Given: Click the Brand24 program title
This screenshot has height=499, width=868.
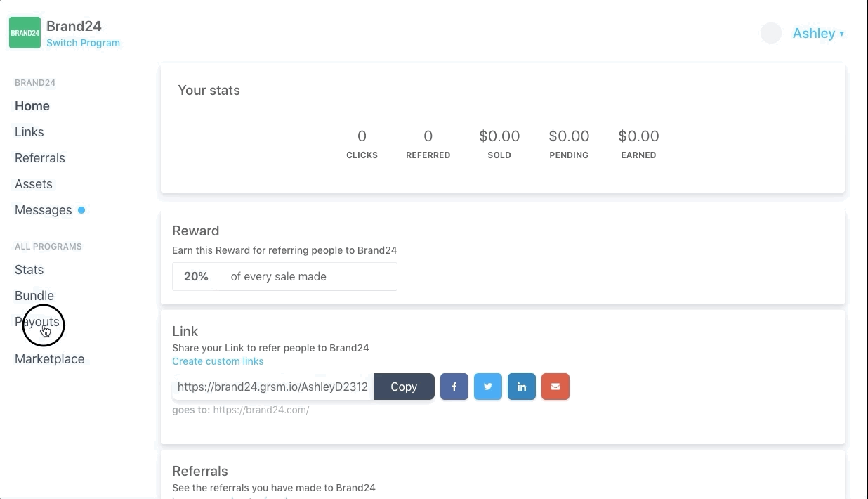Looking at the screenshot, I should pos(74,26).
